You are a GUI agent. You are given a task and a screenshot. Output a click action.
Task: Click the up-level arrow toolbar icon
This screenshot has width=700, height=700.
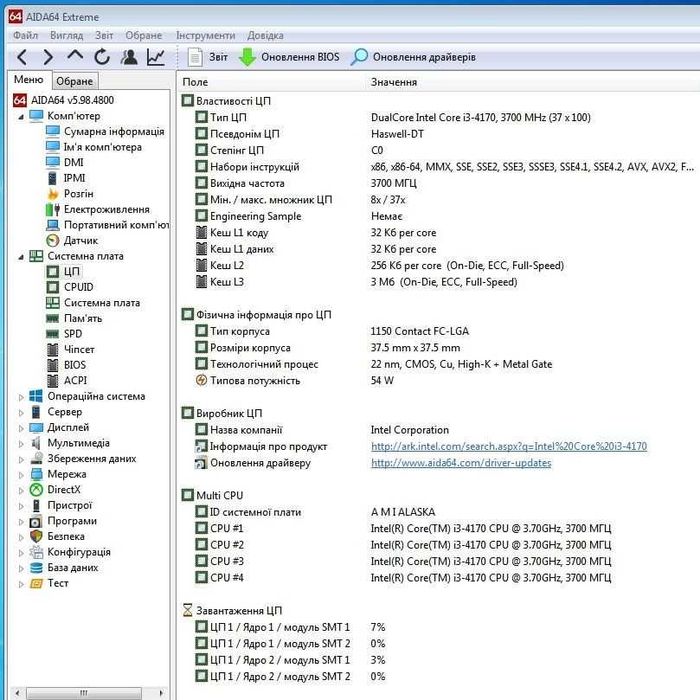[75, 56]
